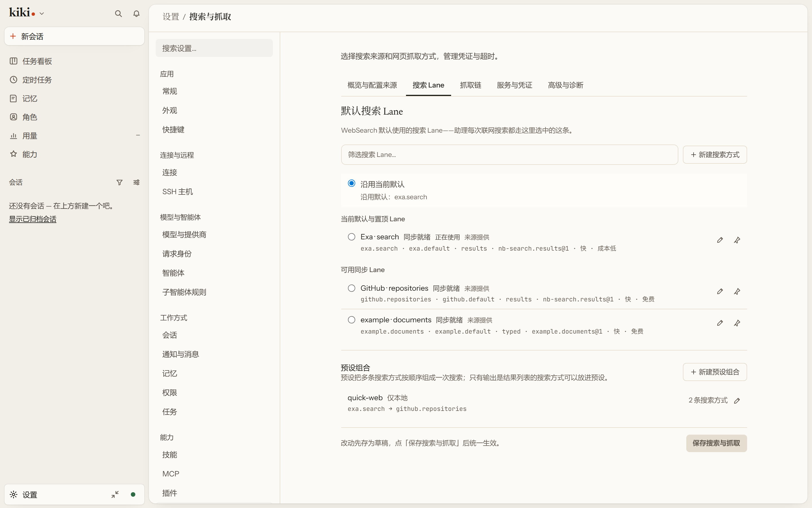This screenshot has width=812, height=508.
Task: Select 沿用当前默认 radio option
Action: click(x=351, y=183)
